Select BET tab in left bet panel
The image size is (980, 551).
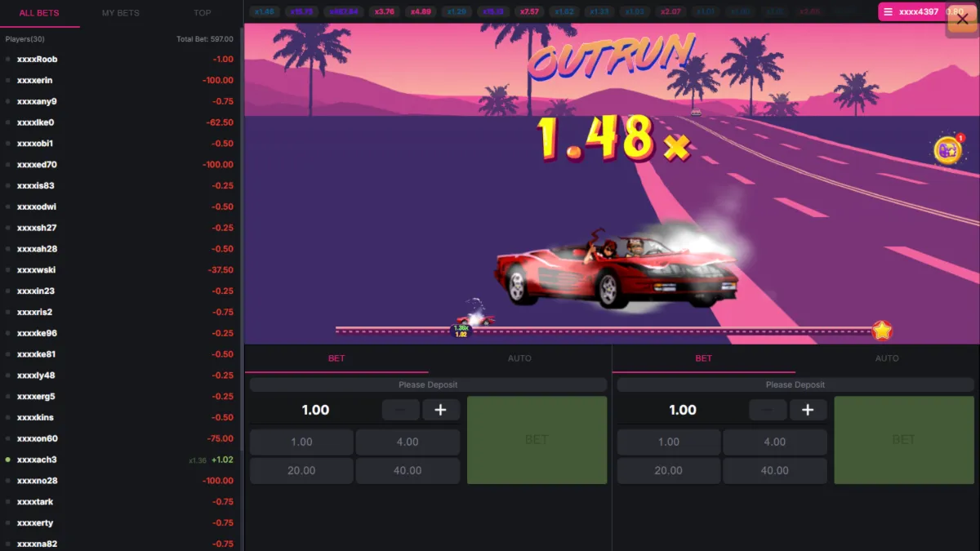[336, 358]
